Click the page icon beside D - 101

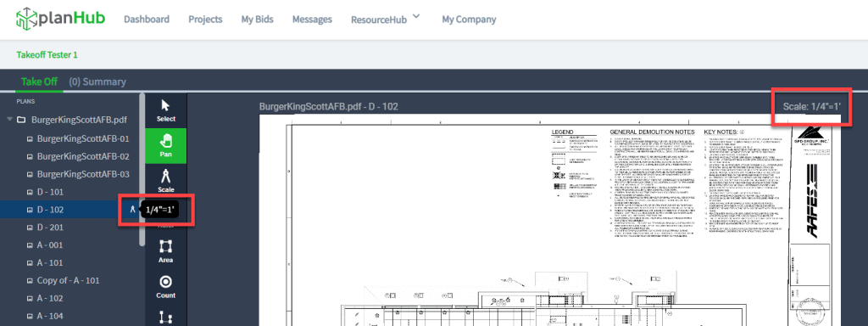click(x=31, y=193)
